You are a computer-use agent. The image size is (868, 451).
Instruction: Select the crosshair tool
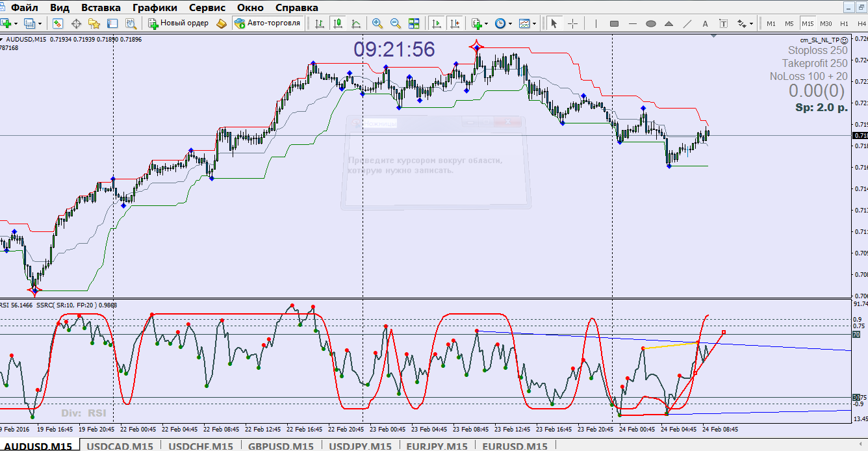(x=572, y=23)
